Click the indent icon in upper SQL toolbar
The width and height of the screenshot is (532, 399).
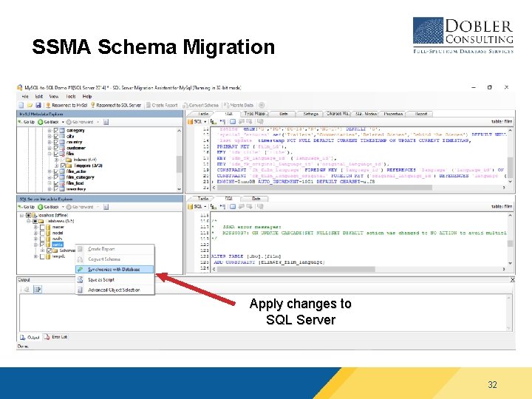pos(222,121)
